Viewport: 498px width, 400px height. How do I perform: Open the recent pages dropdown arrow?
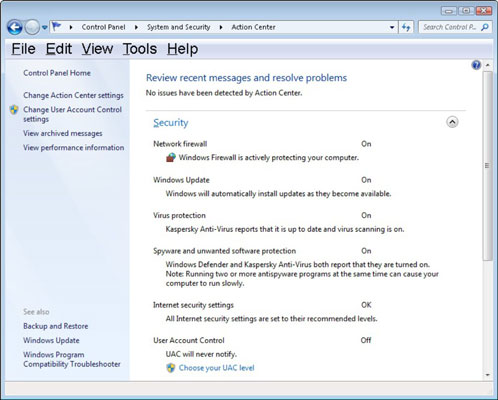[45, 28]
